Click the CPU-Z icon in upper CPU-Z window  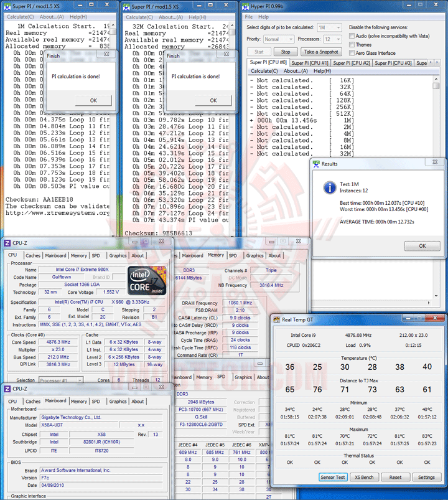pos(7,243)
